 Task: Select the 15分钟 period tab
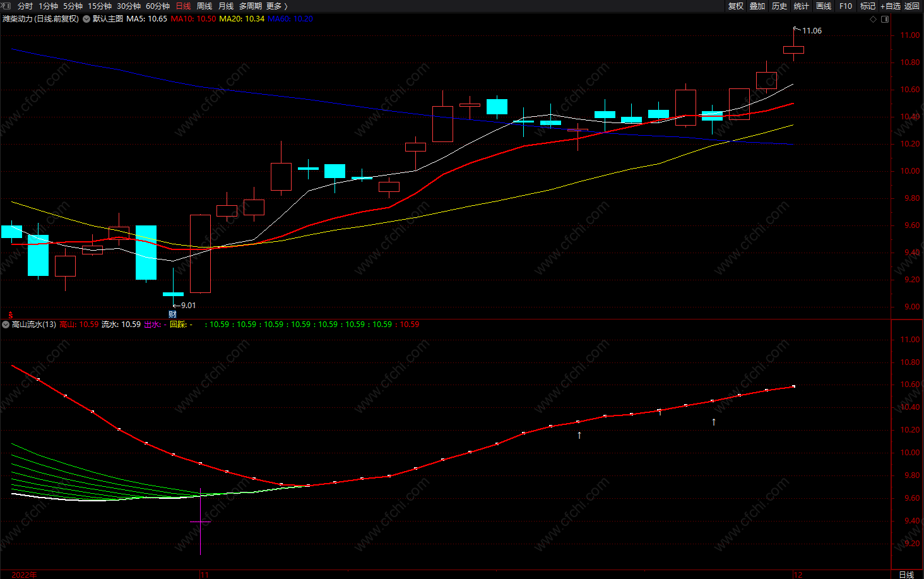coord(100,6)
